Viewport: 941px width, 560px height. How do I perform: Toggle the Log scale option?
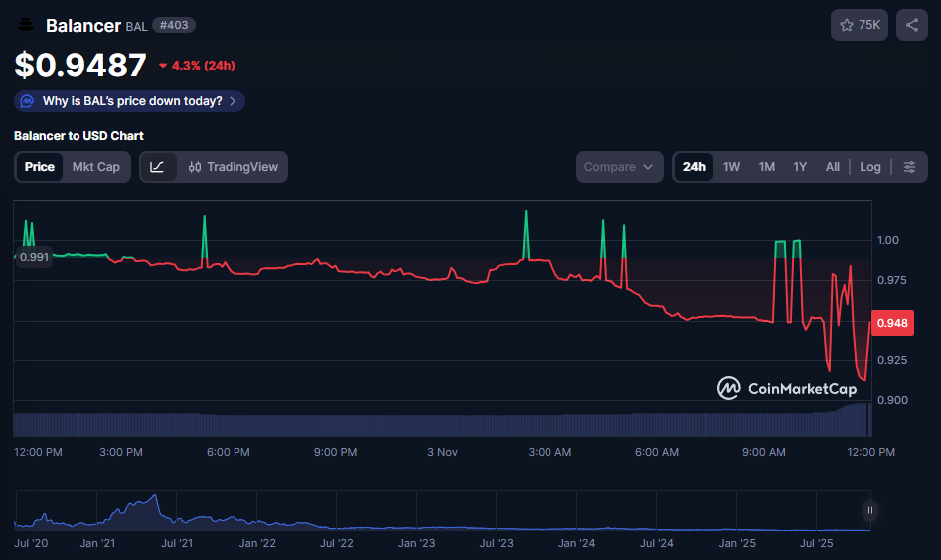click(870, 167)
